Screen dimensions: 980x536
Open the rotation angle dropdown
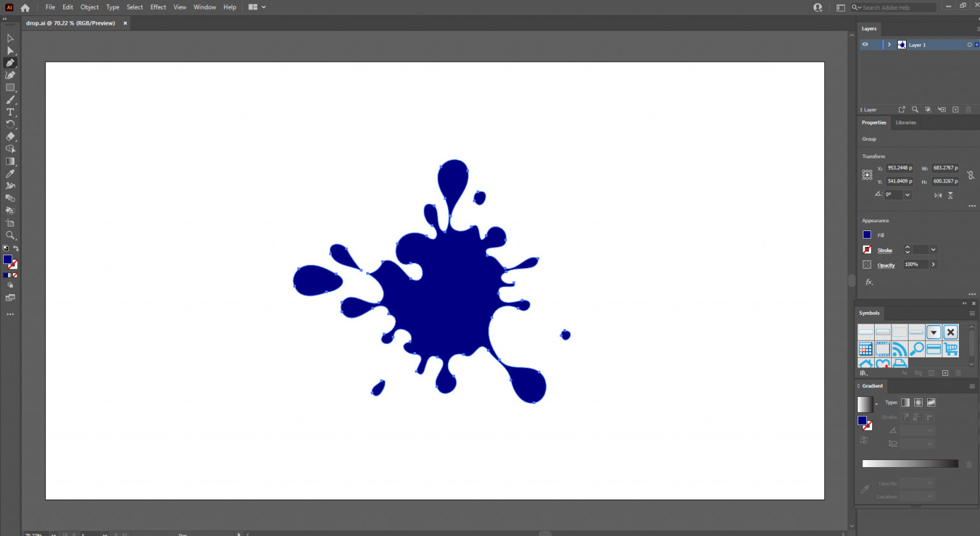coord(907,195)
